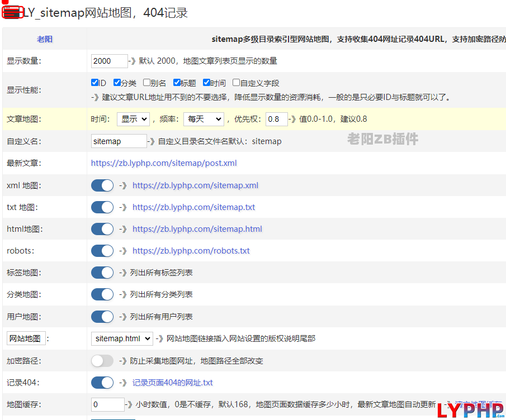Screen dimensions: 506x420
Task: Expand the 频率 每天 dropdown
Action: (x=204, y=119)
